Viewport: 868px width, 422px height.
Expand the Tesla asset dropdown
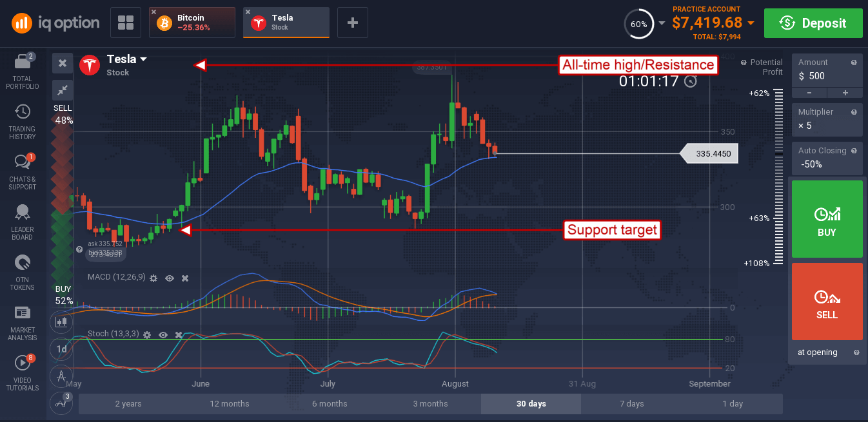pos(143,59)
